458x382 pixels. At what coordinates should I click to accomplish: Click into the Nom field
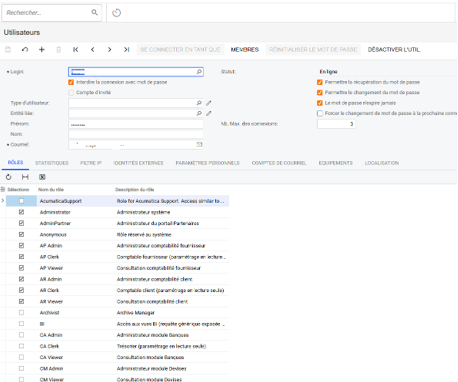pos(136,134)
